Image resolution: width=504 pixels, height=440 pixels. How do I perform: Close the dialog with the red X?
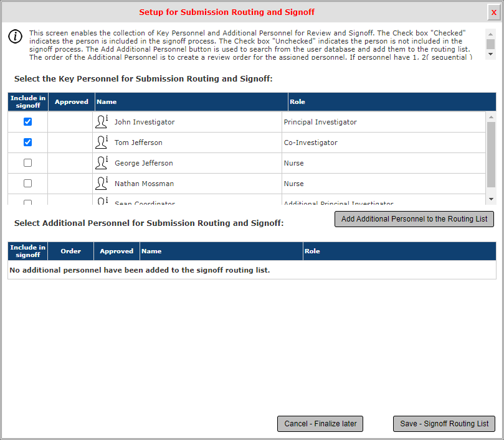pyautogui.click(x=493, y=12)
